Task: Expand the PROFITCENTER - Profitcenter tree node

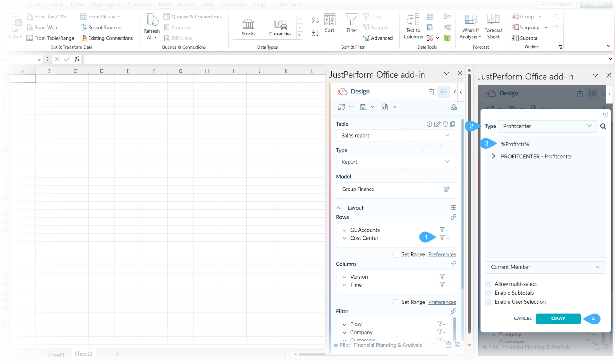Action: [493, 156]
